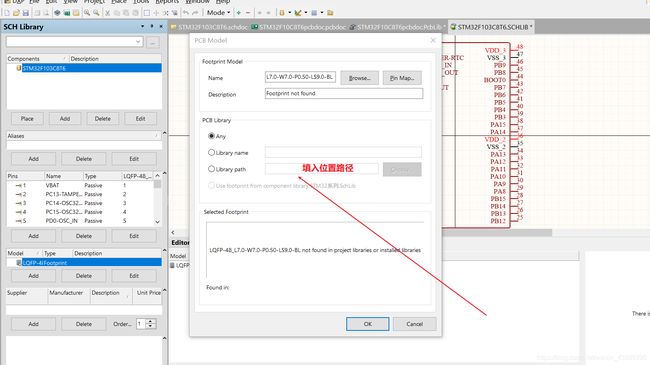Screen dimensions: 650x365
Task: Click the model manager folder icon
Action: coord(330,13)
